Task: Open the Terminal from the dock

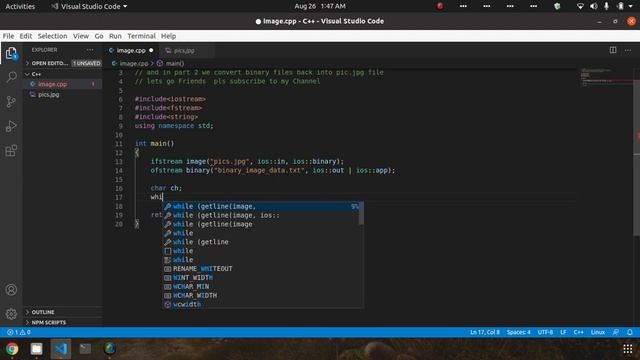Action: [85, 349]
